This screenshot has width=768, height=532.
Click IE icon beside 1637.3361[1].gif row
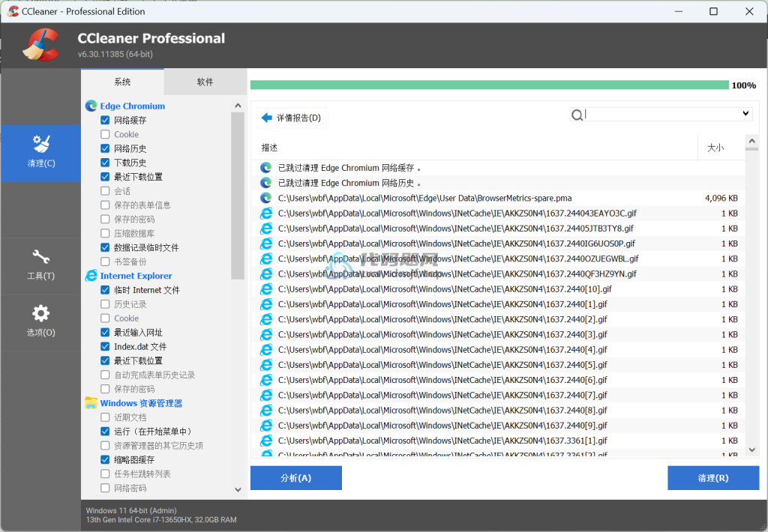266,441
